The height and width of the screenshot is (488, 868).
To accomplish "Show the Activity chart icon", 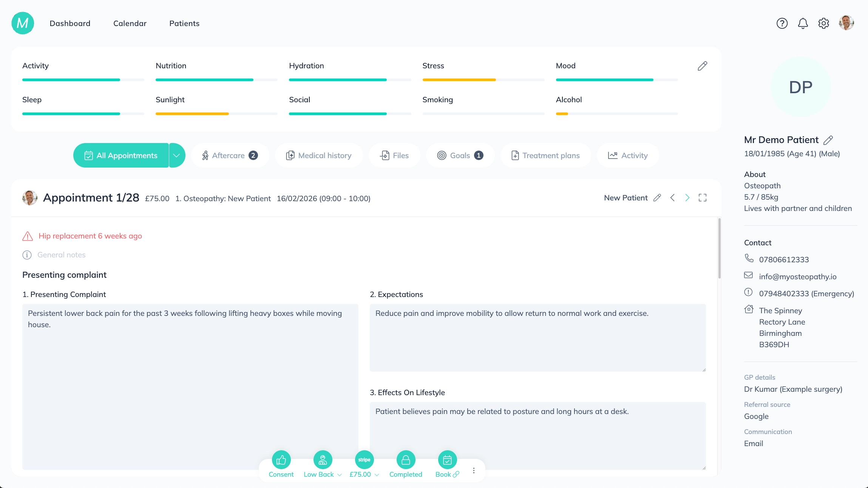I will click(612, 155).
